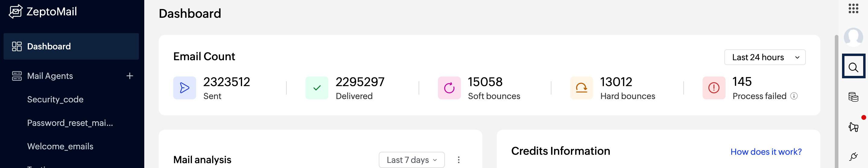Image resolution: width=868 pixels, height=168 pixels.
Task: Click the vertical page scrollbar
Action: click(x=836, y=101)
